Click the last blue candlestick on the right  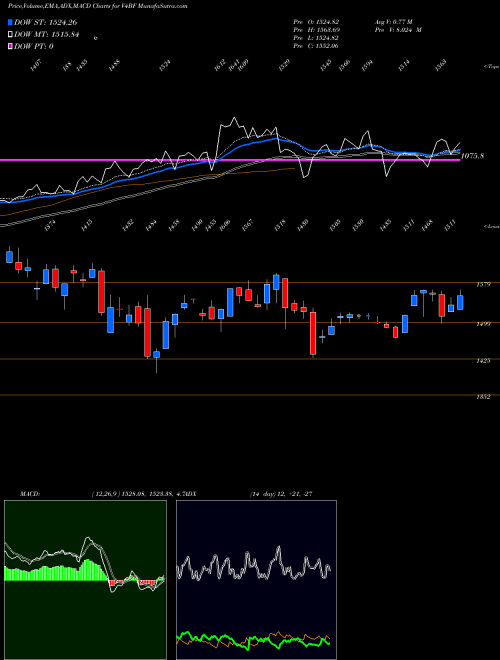click(460, 303)
